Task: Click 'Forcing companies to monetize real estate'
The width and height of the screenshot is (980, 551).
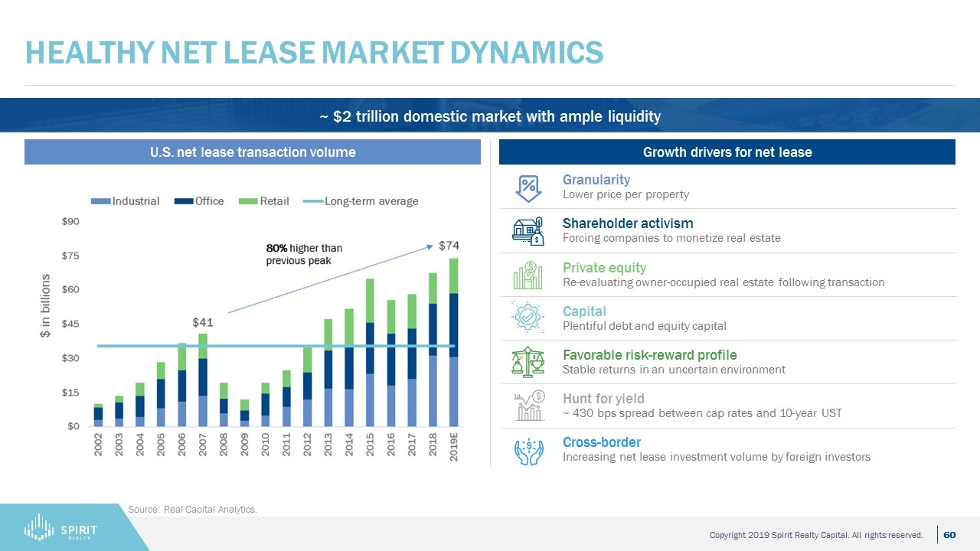Action: point(671,238)
